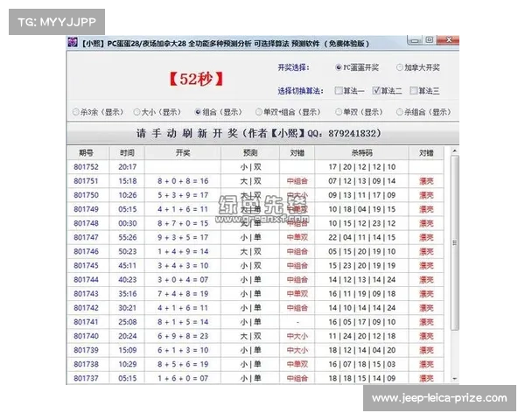This screenshot has height=420, width=525.
Task: Select row with period 801739
Action: 255,350
